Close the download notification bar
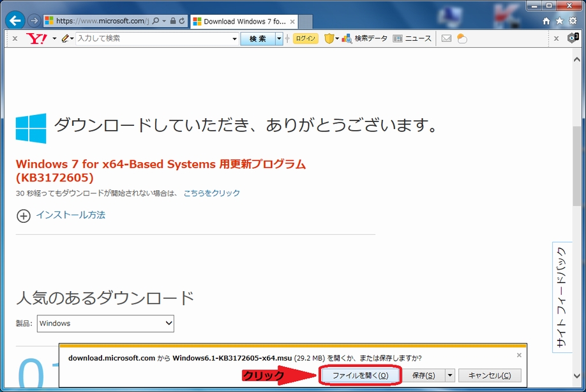This screenshot has height=392, width=586. coord(519,355)
